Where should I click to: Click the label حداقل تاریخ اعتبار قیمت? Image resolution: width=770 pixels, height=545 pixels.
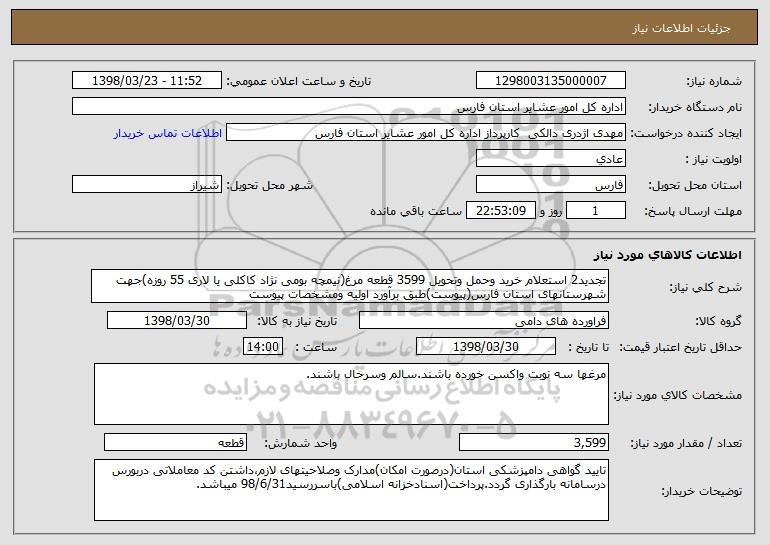click(x=681, y=347)
